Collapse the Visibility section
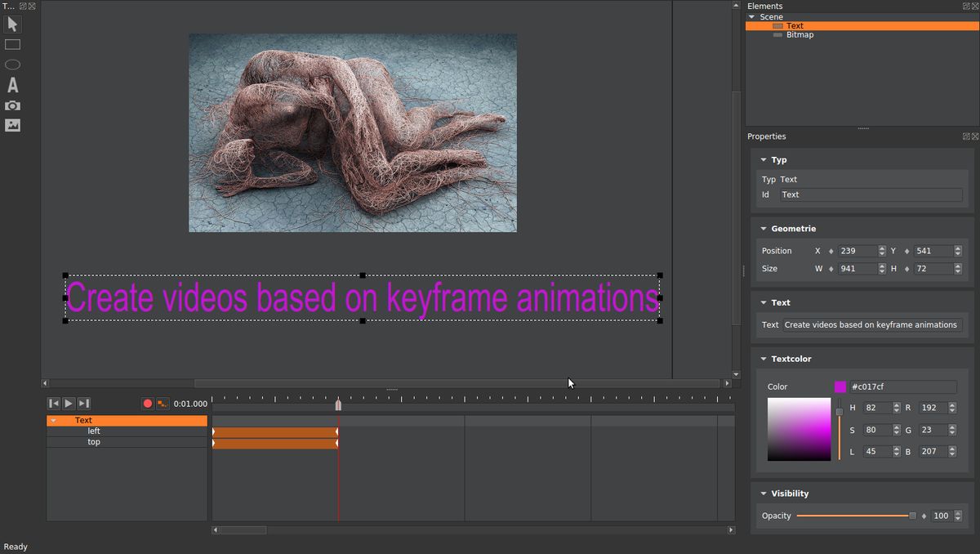 pos(764,494)
